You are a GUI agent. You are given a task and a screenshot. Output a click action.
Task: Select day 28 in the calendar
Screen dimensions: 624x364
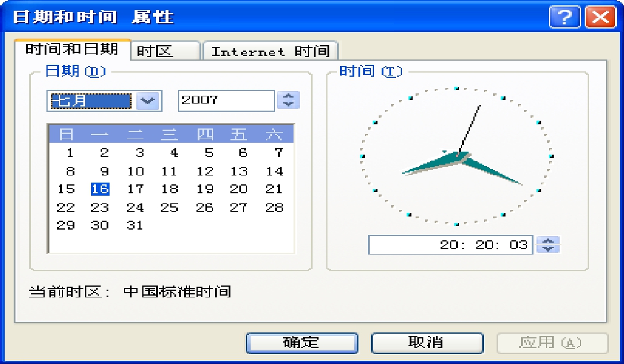point(274,208)
